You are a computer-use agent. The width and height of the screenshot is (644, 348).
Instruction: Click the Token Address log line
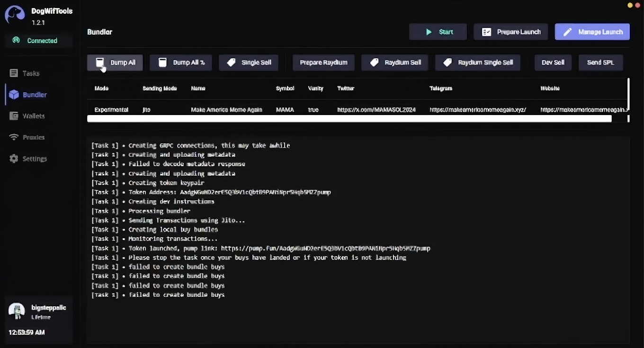click(211, 192)
